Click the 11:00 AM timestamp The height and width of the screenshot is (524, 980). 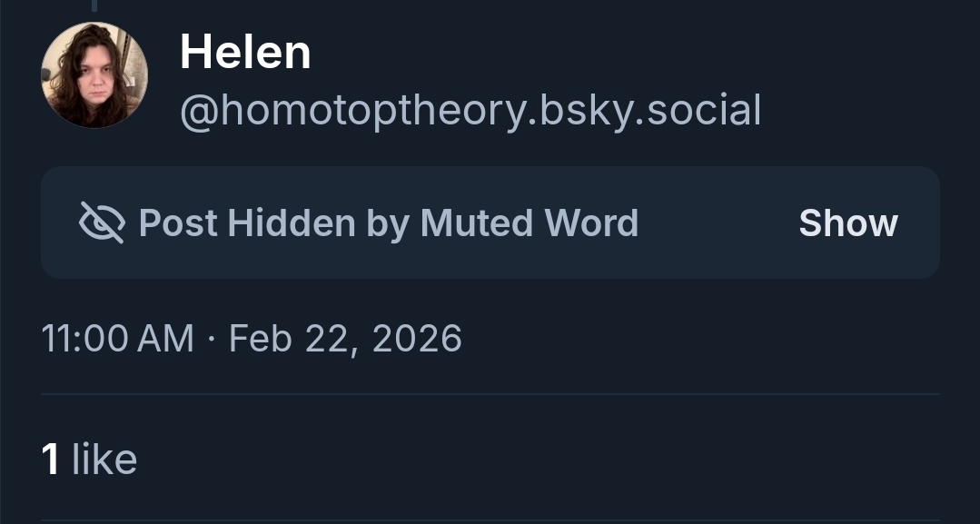[x=118, y=339]
